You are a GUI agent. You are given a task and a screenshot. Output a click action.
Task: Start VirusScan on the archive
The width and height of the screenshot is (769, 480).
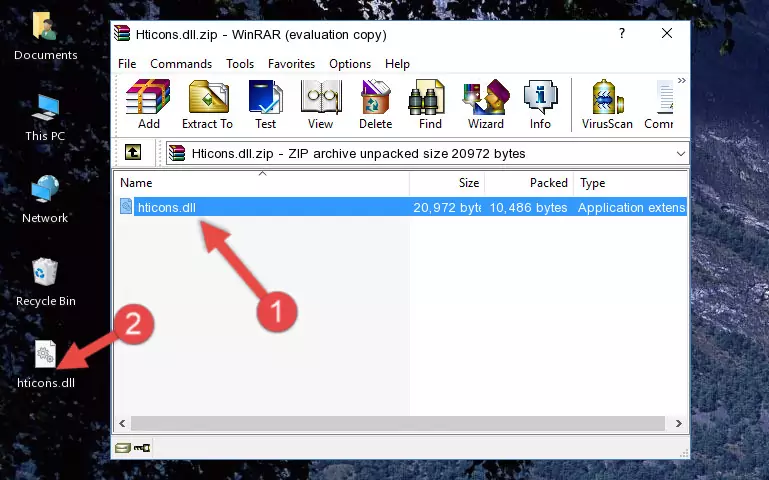tap(607, 104)
